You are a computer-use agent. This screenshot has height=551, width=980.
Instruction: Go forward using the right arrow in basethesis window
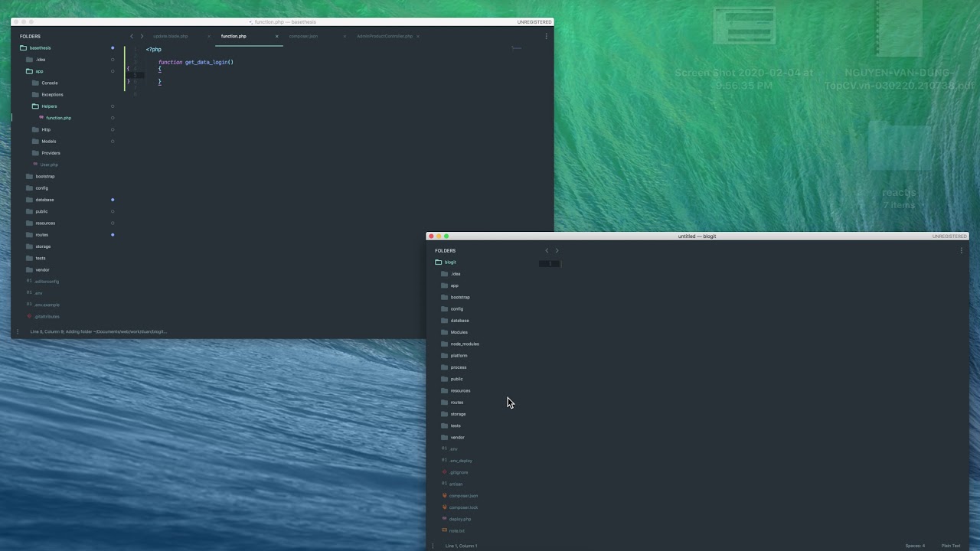[142, 36]
